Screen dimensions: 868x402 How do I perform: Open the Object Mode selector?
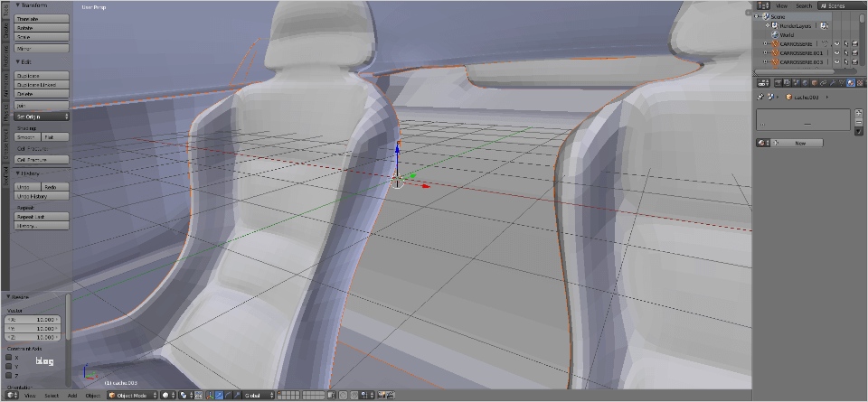click(x=131, y=396)
